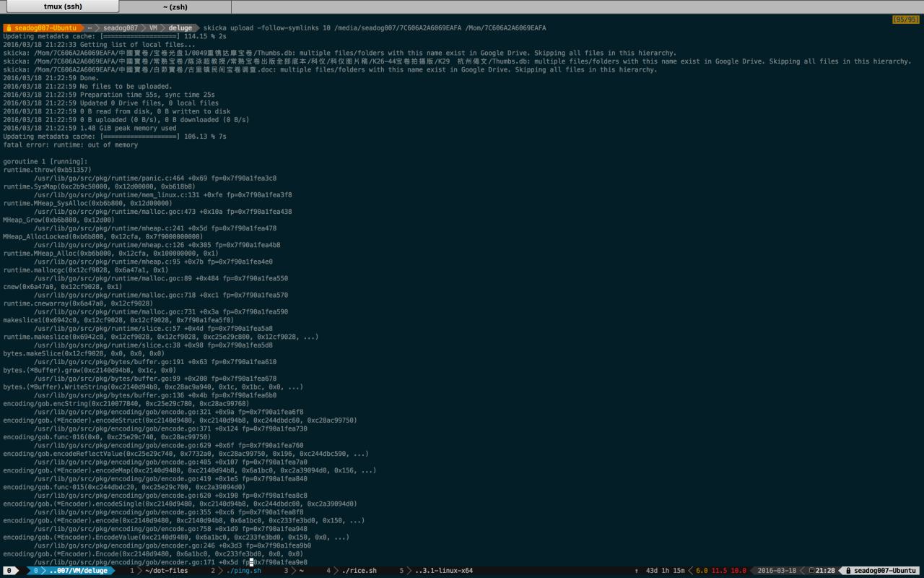924x578 pixels.
Task: Click the uptime 43d 1h 15m status
Action: point(665,571)
